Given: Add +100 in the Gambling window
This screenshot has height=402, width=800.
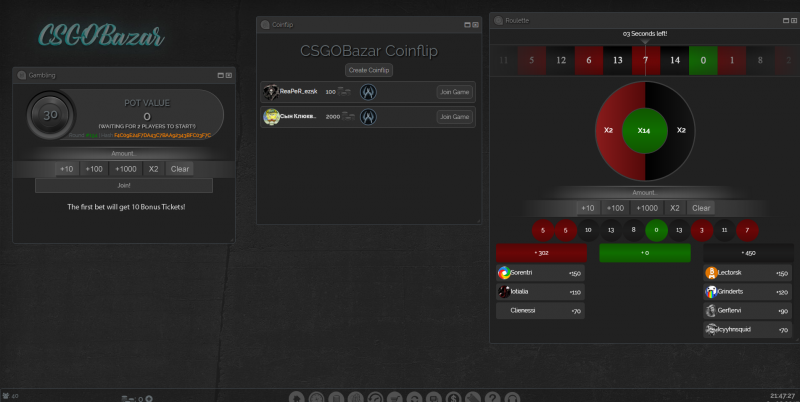Looking at the screenshot, I should tap(94, 169).
